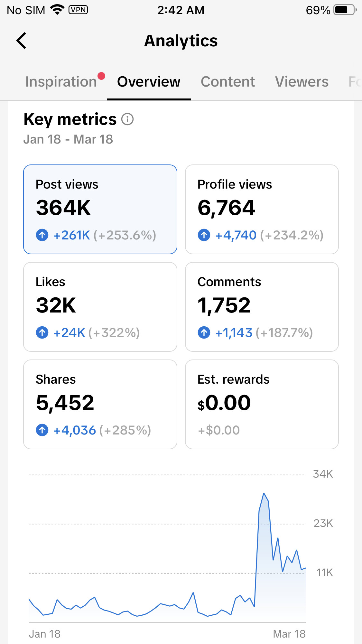The width and height of the screenshot is (362, 644).
Task: Tap the back arrow icon
Action: point(21,41)
